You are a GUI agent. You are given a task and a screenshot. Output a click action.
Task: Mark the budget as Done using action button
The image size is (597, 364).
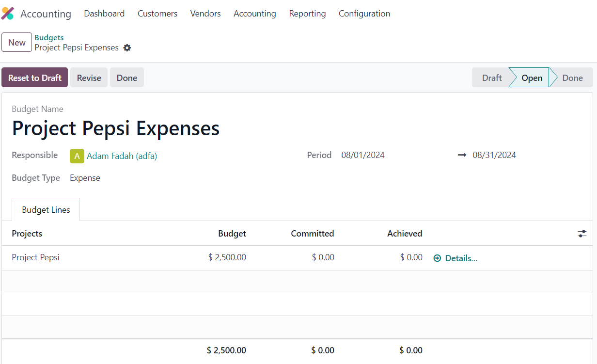click(127, 78)
